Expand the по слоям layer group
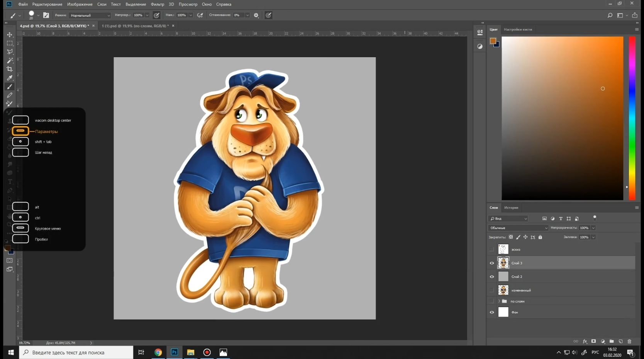 [499, 301]
